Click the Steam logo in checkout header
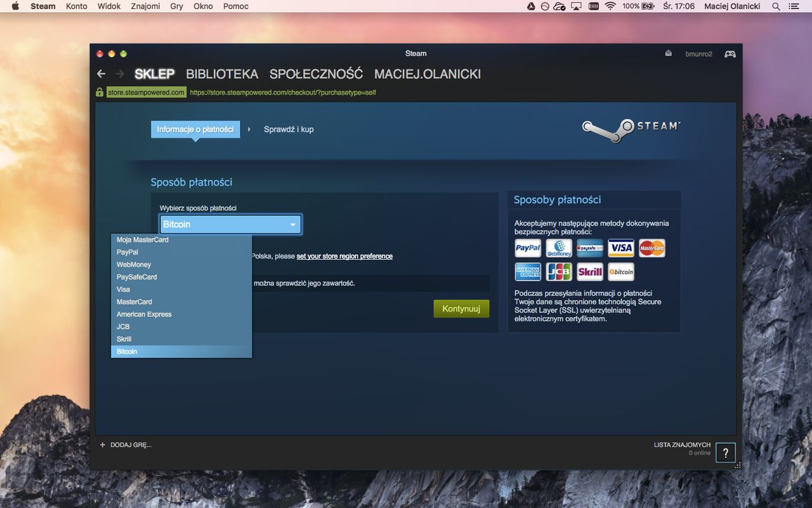The height and width of the screenshot is (508, 812). point(631,130)
